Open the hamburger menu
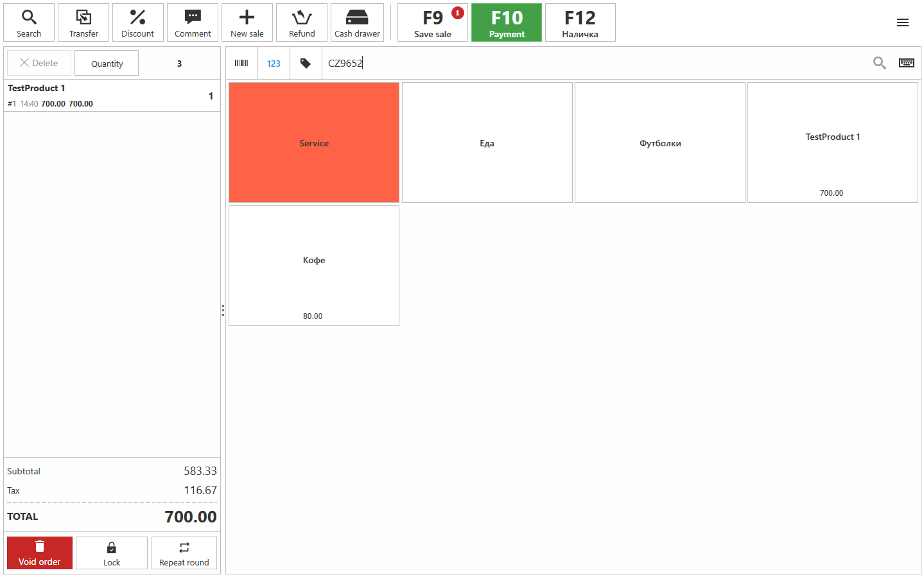924x577 pixels. tap(902, 22)
